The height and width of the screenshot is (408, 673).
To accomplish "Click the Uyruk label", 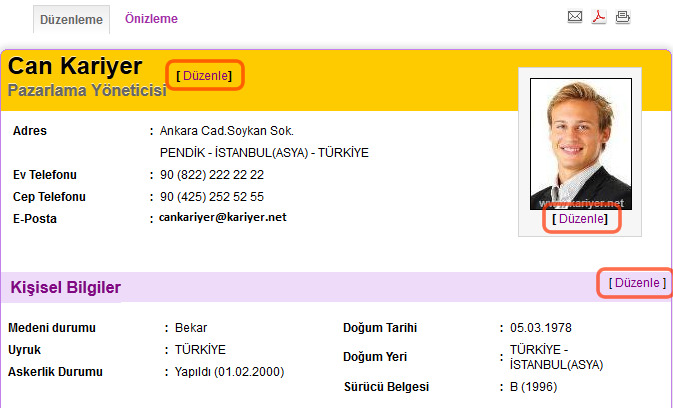I will point(24,350).
